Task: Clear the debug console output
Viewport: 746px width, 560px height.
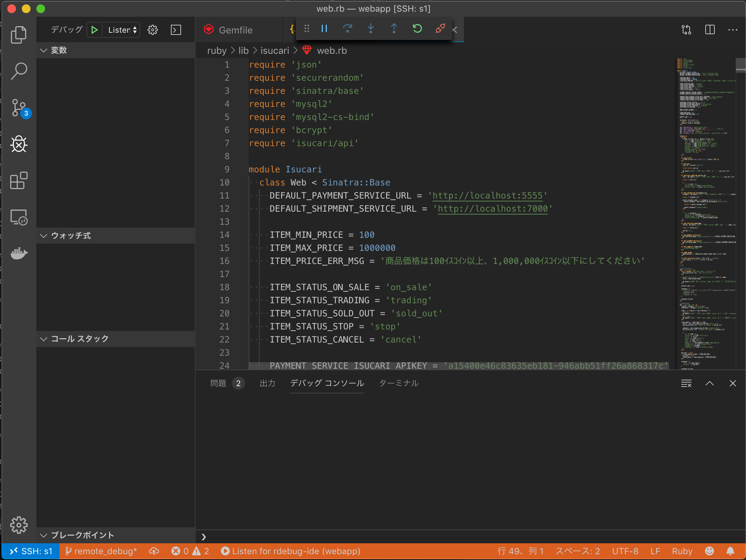Action: [686, 383]
